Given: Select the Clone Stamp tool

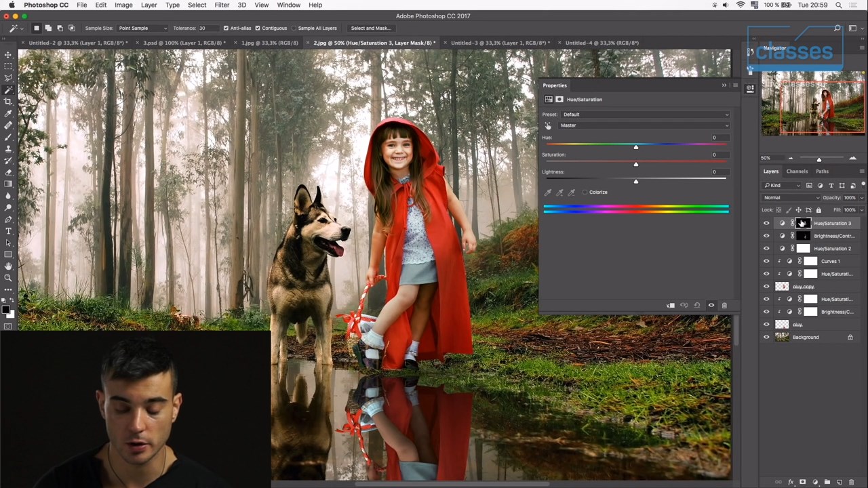Looking at the screenshot, I should [8, 148].
